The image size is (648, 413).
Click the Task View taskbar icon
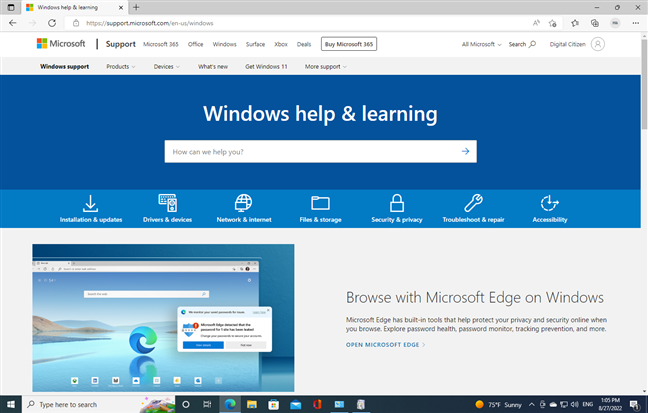click(207, 404)
